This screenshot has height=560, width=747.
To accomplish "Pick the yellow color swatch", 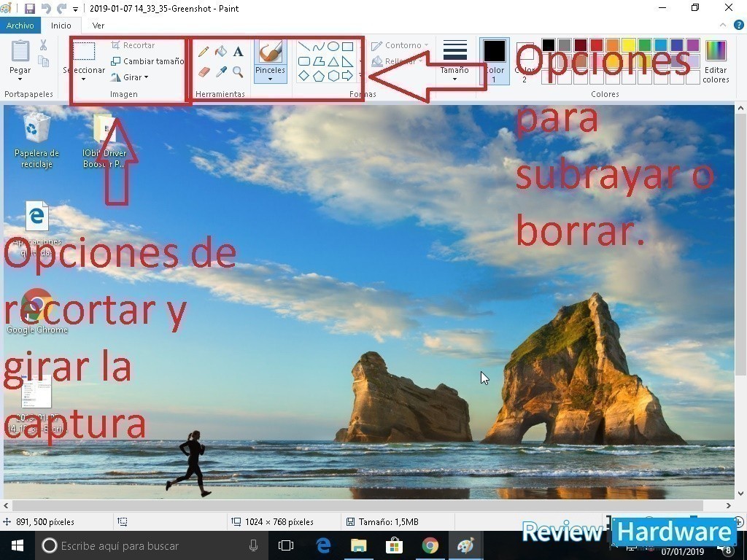I will pyautogui.click(x=629, y=44).
